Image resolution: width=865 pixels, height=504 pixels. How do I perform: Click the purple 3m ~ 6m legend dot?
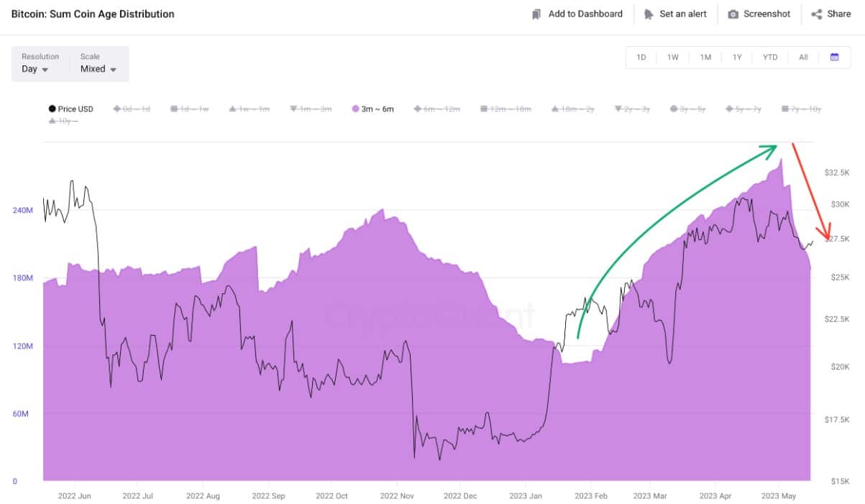coord(355,109)
